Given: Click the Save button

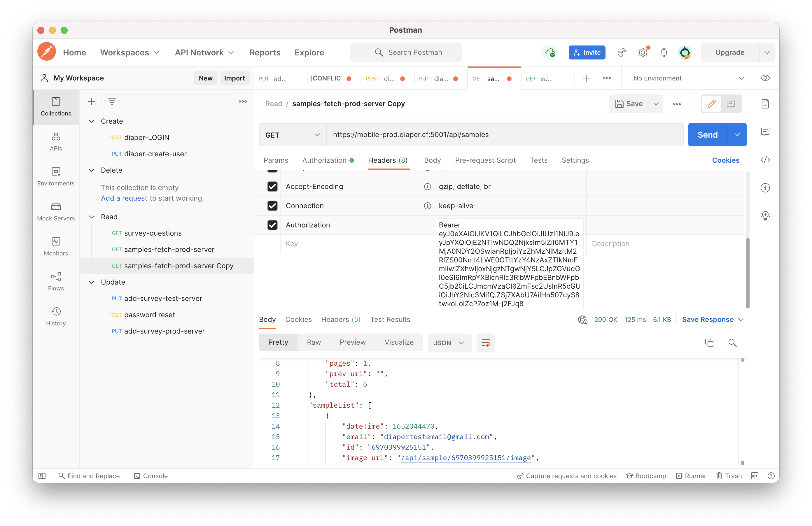Looking at the screenshot, I should coord(629,104).
